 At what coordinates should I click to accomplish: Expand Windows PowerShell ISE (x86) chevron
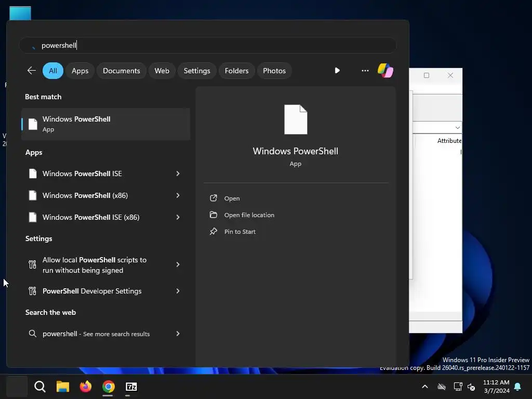[178, 217]
